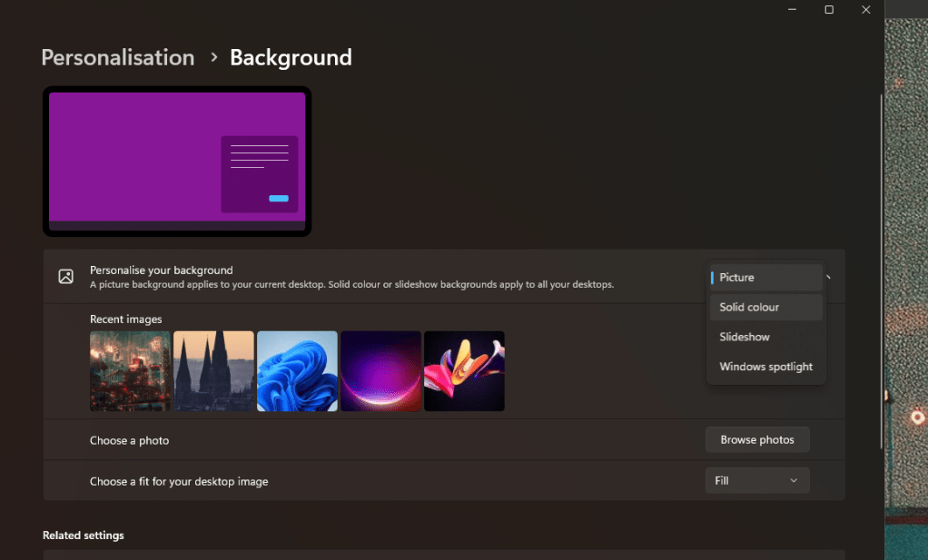The width and height of the screenshot is (928, 560).
Task: Click the picture icon beside Personalise your background
Action: tap(65, 276)
